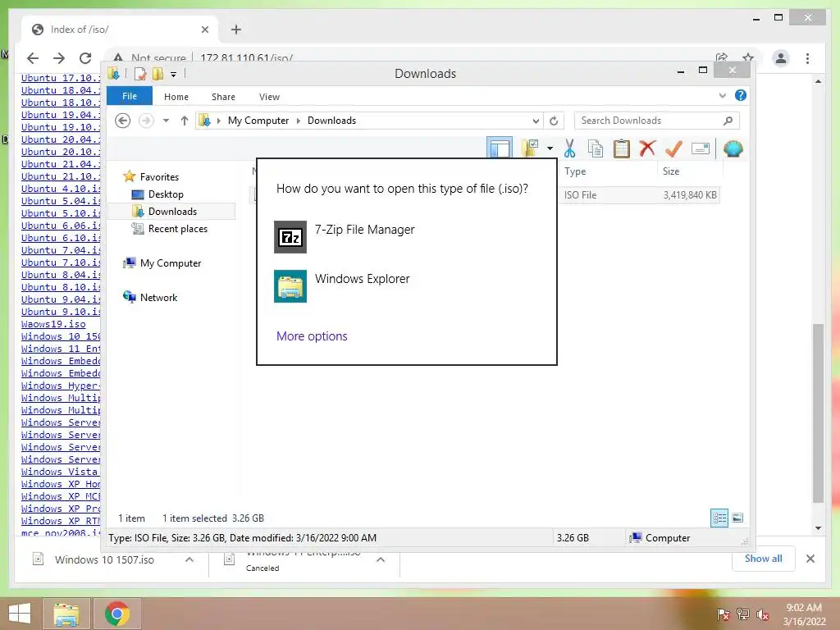Open the Windows 10 1507.iso download options arrow
The image size is (840, 630).
click(189, 559)
